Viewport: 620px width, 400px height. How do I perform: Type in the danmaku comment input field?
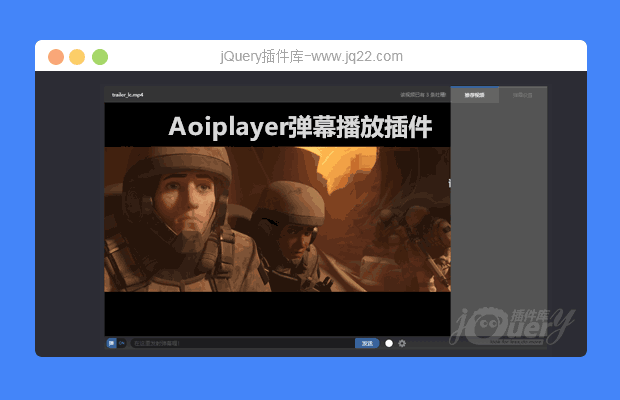click(x=240, y=343)
